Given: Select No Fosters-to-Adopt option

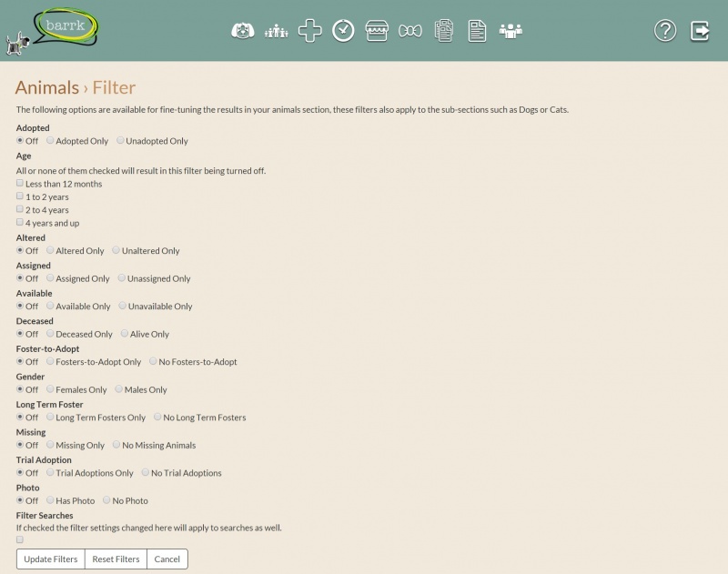Looking at the screenshot, I should click(x=153, y=361).
